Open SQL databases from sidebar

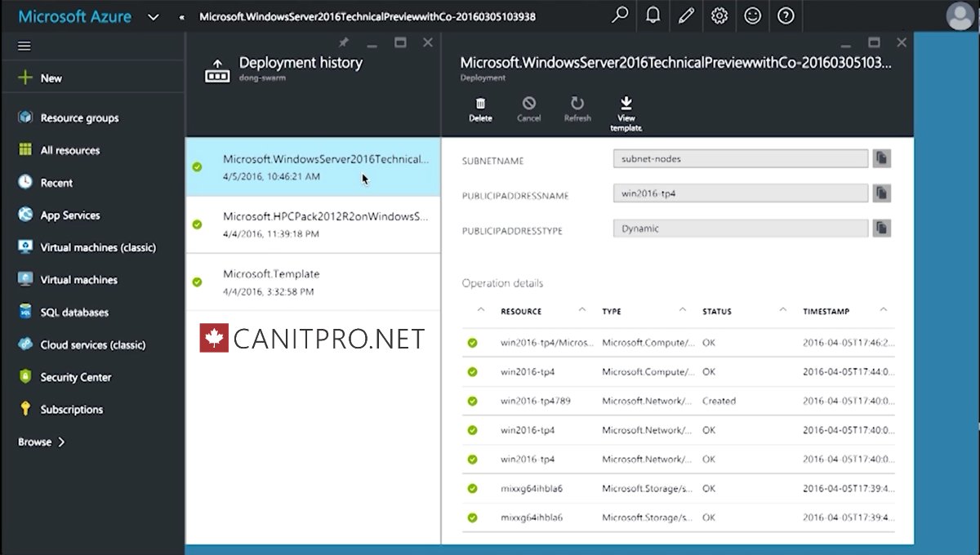click(x=76, y=312)
